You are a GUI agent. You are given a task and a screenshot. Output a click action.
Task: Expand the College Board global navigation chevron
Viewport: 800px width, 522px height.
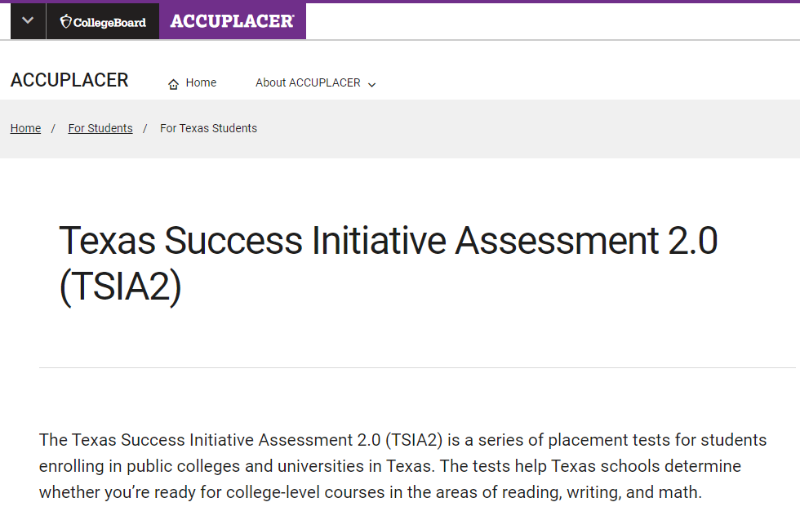tap(27, 21)
